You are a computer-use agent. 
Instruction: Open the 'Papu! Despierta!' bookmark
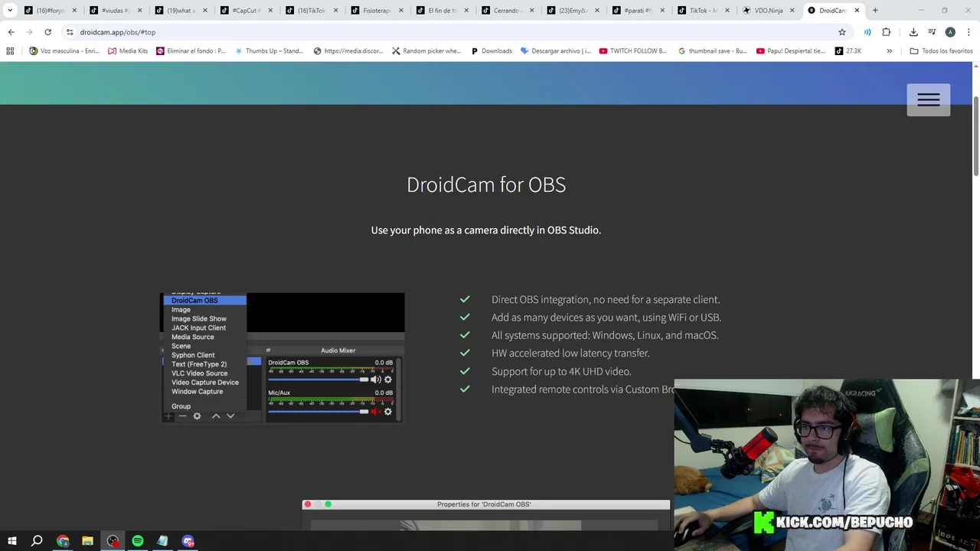coord(791,51)
